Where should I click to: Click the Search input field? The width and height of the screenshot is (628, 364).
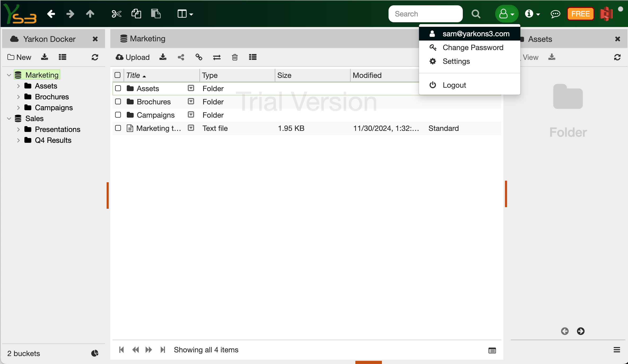[x=425, y=14]
